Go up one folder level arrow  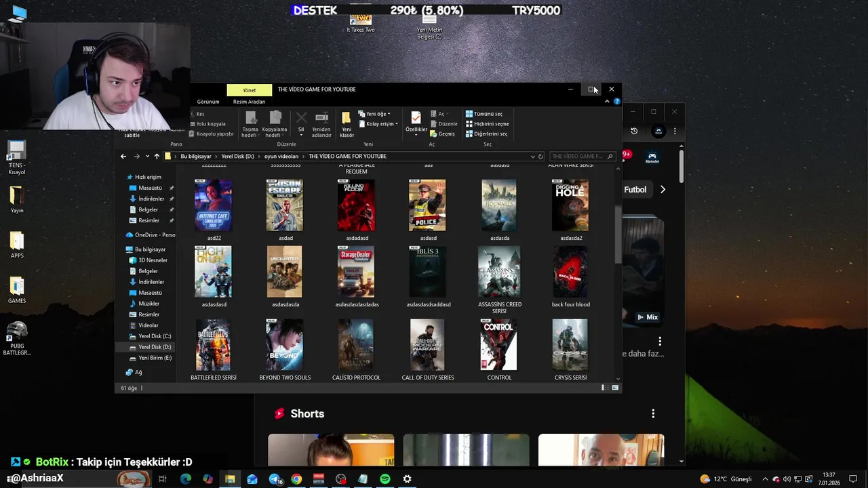coord(157,157)
